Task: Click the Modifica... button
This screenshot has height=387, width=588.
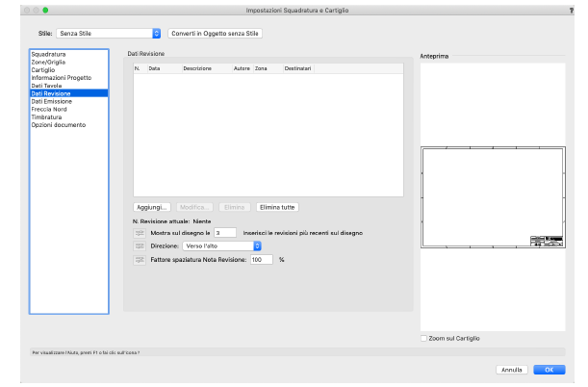Action: (x=194, y=207)
